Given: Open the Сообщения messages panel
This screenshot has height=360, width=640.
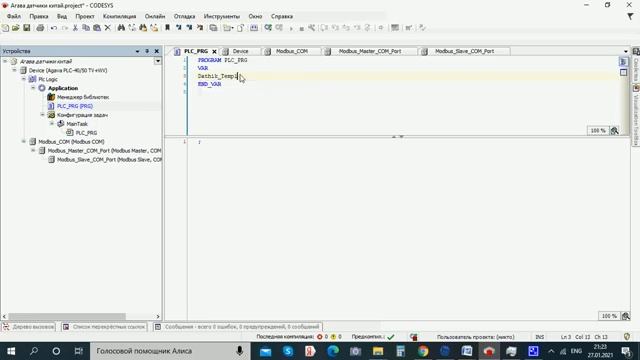Looking at the screenshot, I should tap(238, 327).
